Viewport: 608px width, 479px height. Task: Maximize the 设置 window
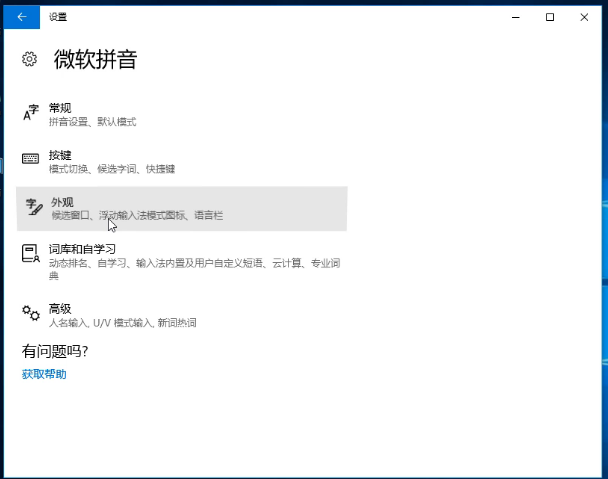pos(550,17)
